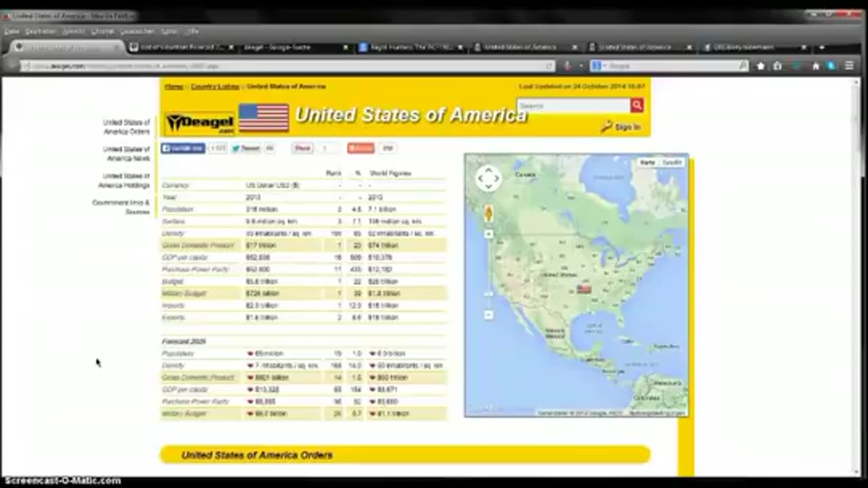The image size is (868, 488).
Task: Close the 'deagel - Google-Suche' tab
Action: click(345, 47)
